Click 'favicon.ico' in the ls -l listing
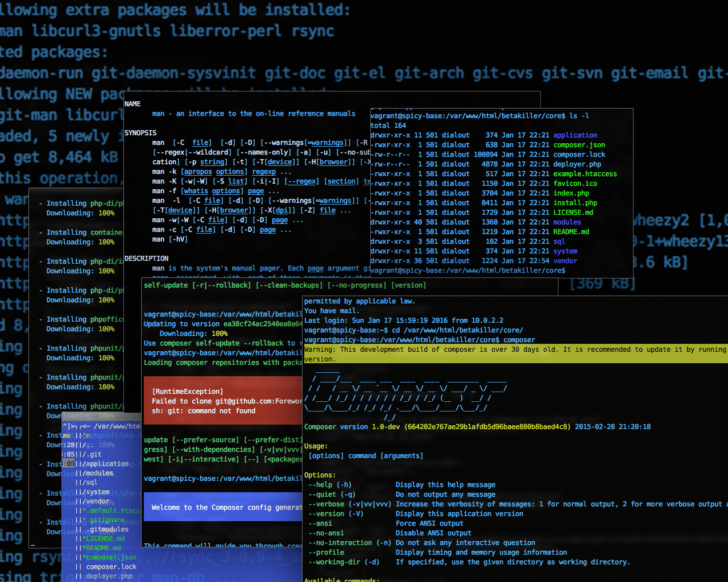 click(x=575, y=184)
